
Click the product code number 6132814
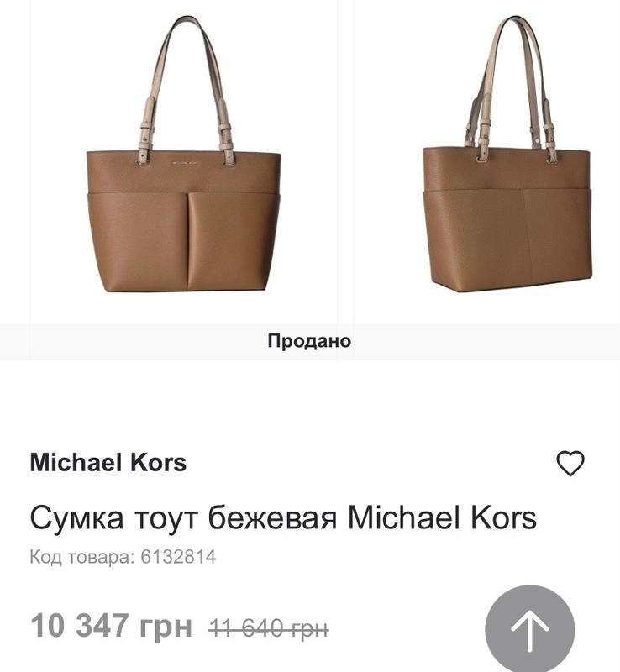click(178, 557)
